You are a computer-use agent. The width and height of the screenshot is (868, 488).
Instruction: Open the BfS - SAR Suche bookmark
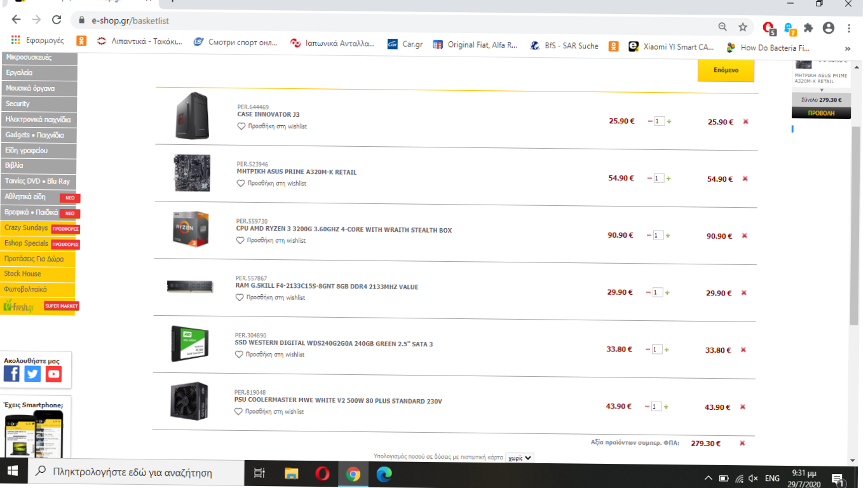(563, 46)
